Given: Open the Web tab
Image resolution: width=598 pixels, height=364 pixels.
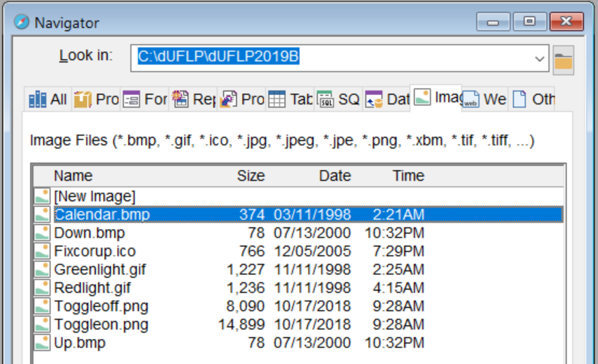Looking at the screenshot, I should coord(484,100).
